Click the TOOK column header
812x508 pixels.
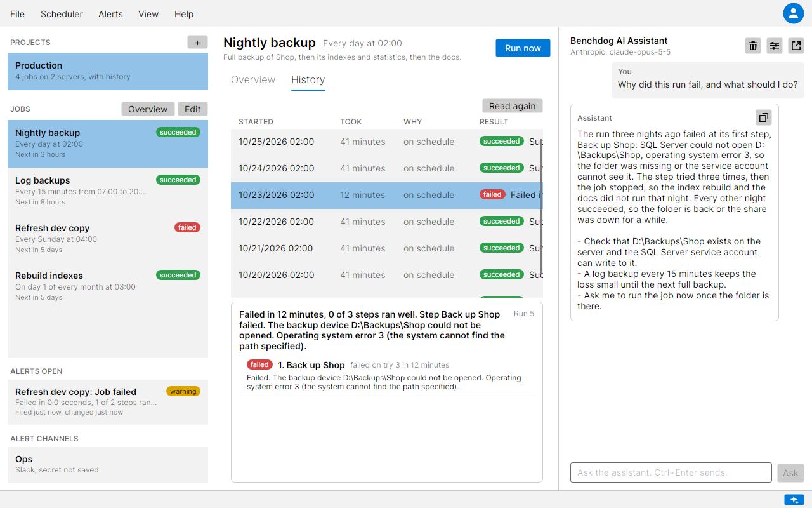click(x=351, y=122)
